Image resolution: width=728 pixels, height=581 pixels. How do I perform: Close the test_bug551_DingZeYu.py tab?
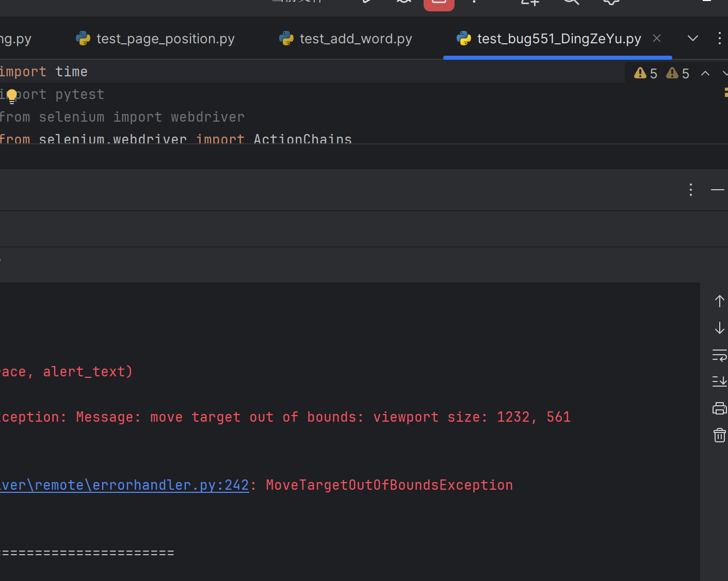tap(657, 39)
